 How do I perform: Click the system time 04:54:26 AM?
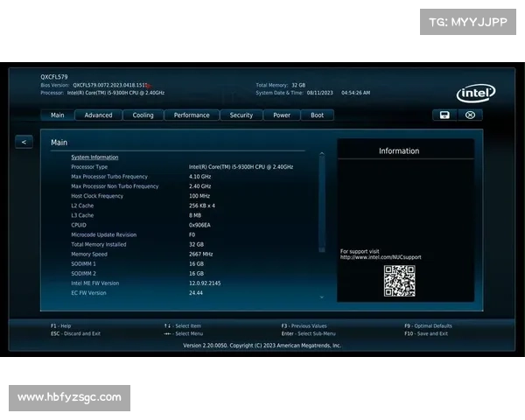click(356, 93)
